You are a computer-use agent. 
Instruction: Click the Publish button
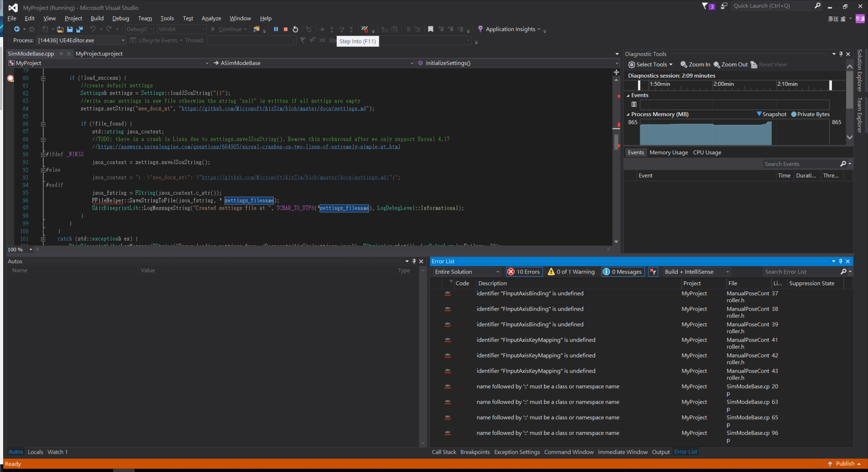(846, 463)
